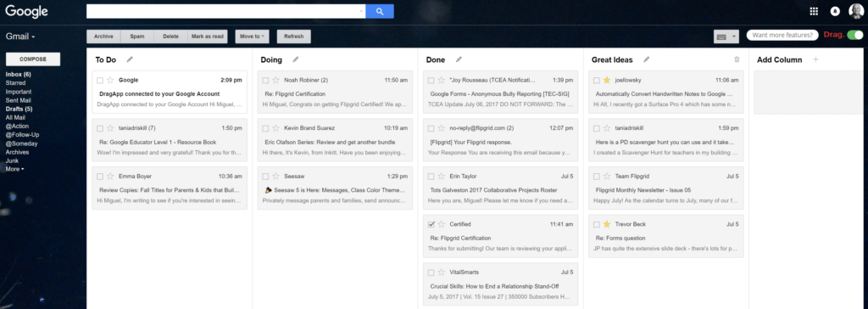Click the plus icon beside Add Column
The height and width of the screenshot is (309, 868).
[815, 59]
